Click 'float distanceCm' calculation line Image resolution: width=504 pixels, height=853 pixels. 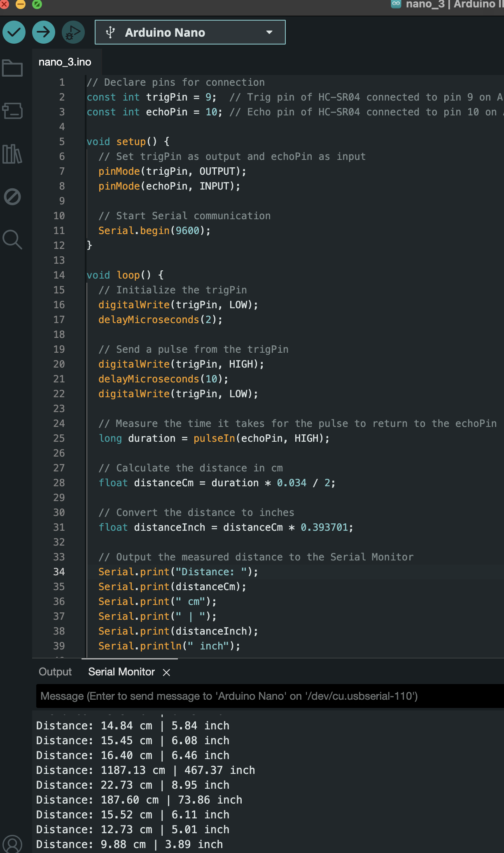tap(217, 483)
